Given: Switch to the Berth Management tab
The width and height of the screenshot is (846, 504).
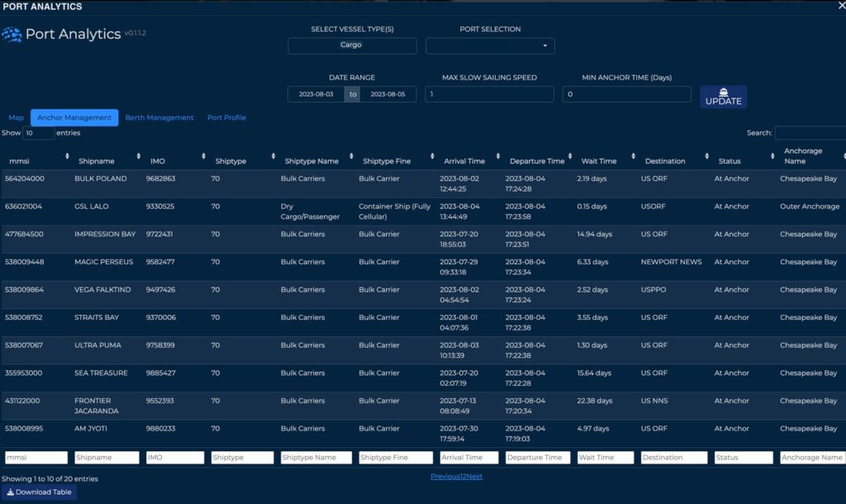Looking at the screenshot, I should tap(159, 118).
